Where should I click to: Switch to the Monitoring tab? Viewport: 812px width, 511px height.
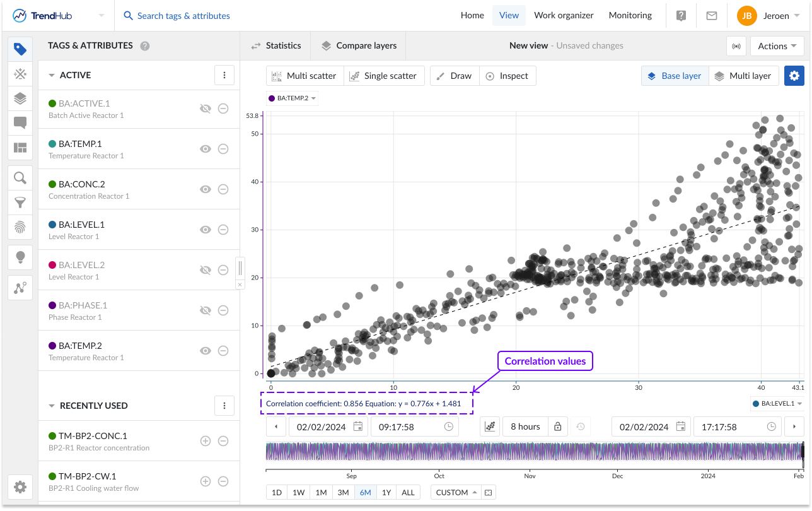pyautogui.click(x=630, y=15)
